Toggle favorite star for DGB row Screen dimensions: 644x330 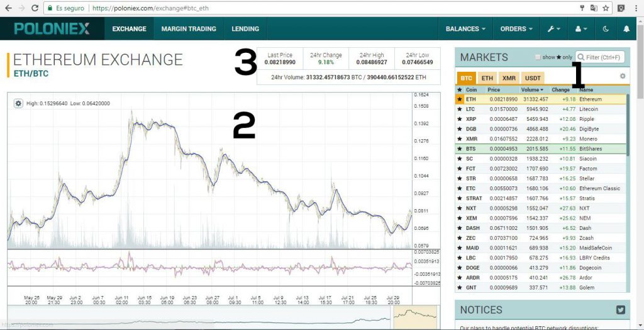click(460, 129)
